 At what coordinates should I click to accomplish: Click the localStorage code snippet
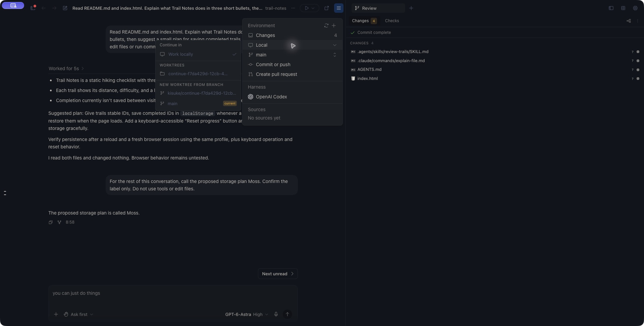point(198,113)
